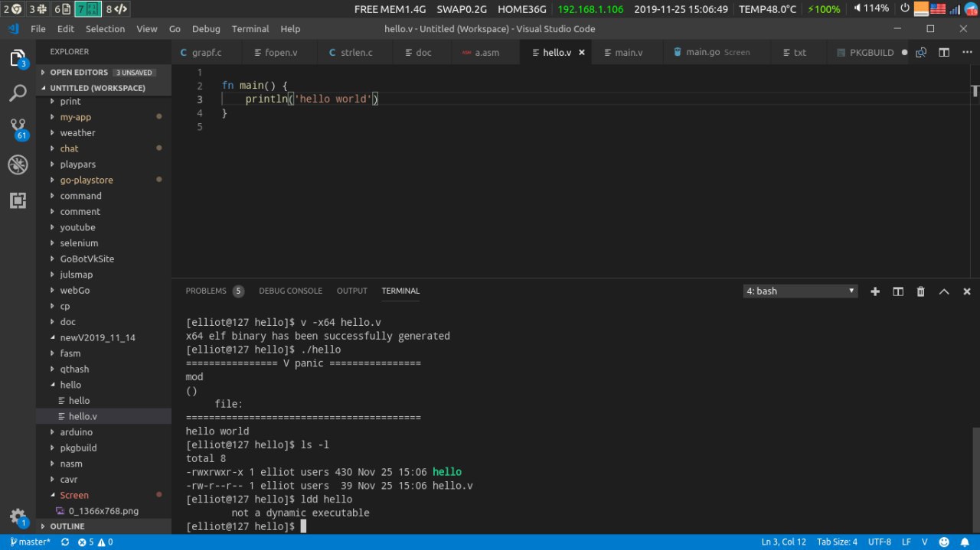Split the terminal panel

tap(898, 291)
